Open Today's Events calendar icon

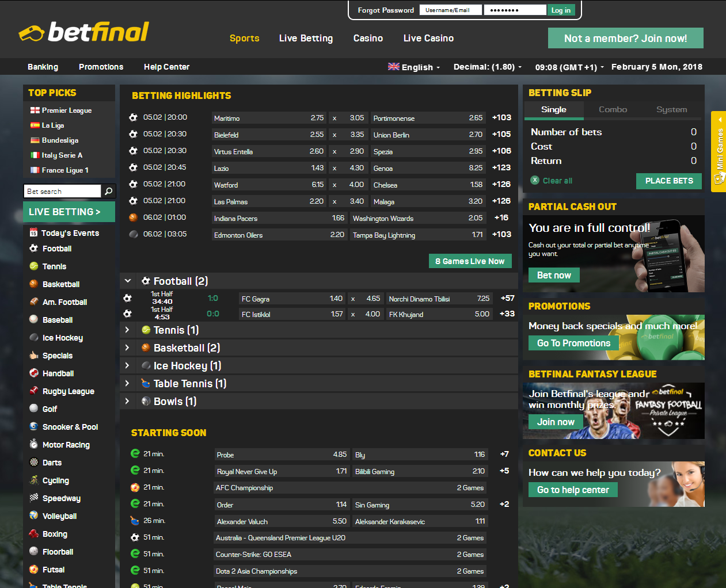tap(33, 232)
